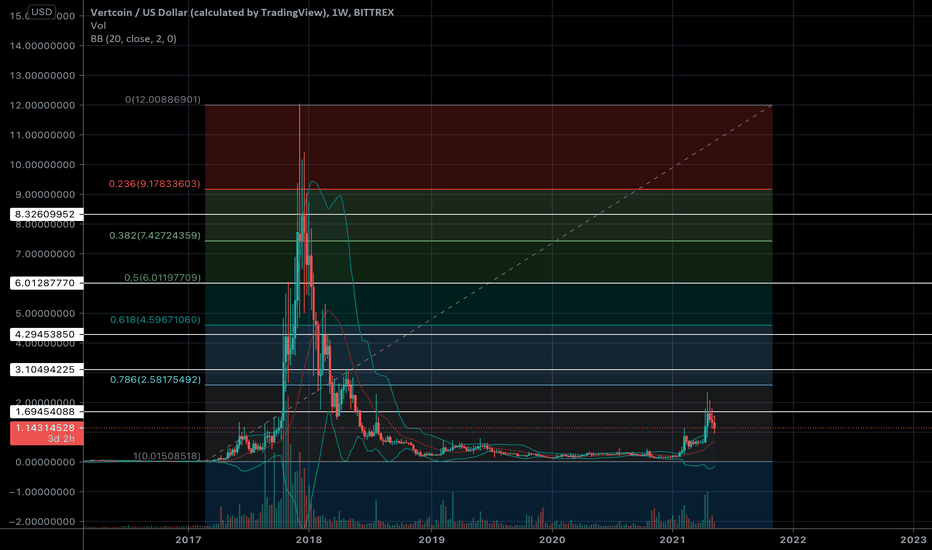The image size is (932, 550).
Task: Click the 7.00000000 price axis label
Action: 43,254
